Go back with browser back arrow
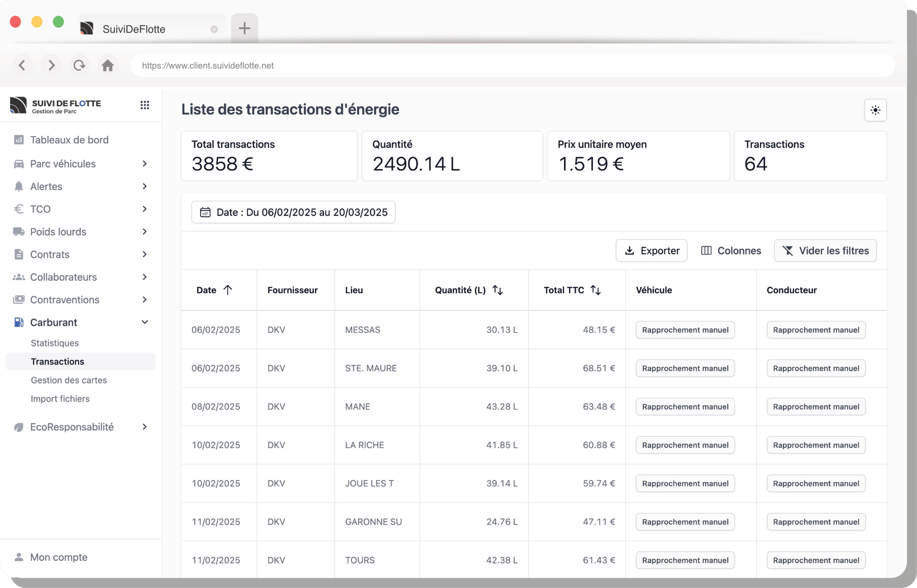917x588 pixels. tap(22, 65)
